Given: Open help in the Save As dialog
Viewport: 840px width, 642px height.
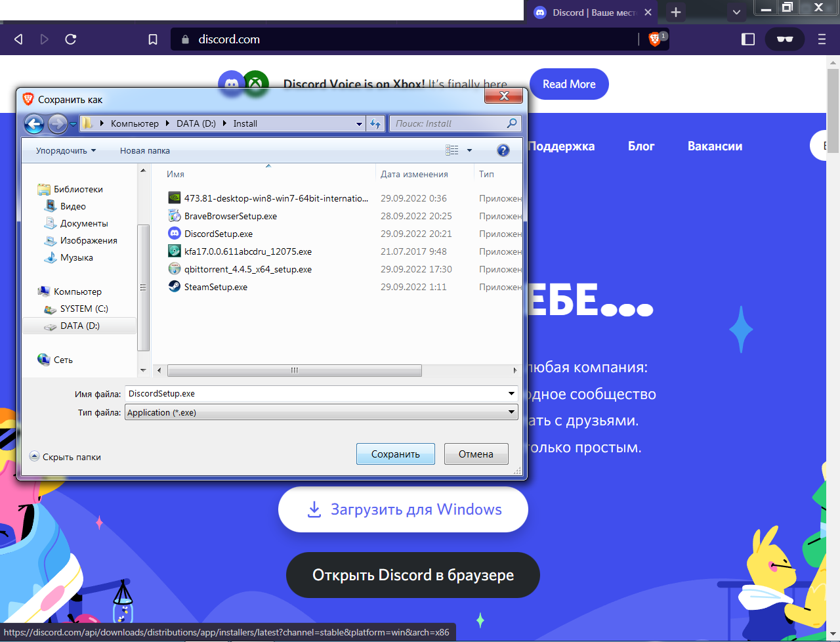Looking at the screenshot, I should (x=503, y=150).
